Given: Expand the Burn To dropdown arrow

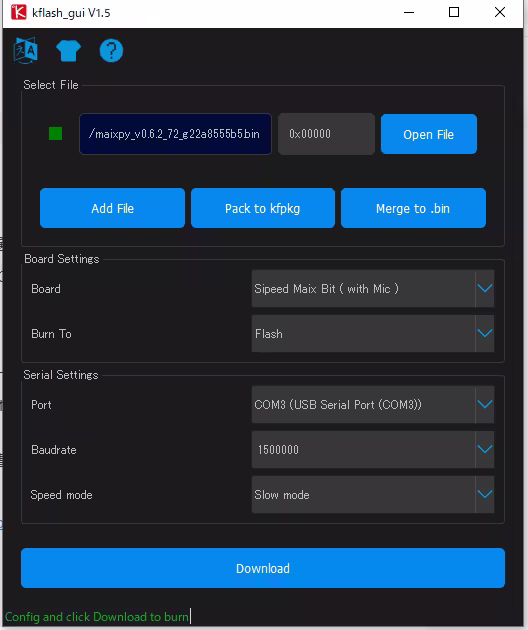Looking at the screenshot, I should click(x=485, y=333).
